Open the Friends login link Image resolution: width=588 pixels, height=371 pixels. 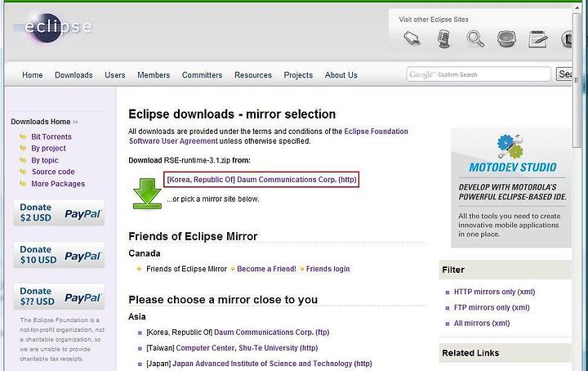pos(327,269)
